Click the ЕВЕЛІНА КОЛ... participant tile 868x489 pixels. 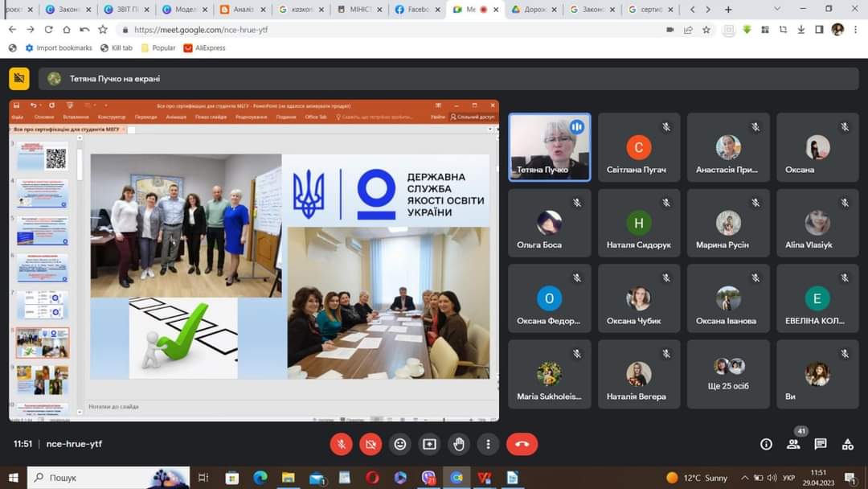[817, 298]
